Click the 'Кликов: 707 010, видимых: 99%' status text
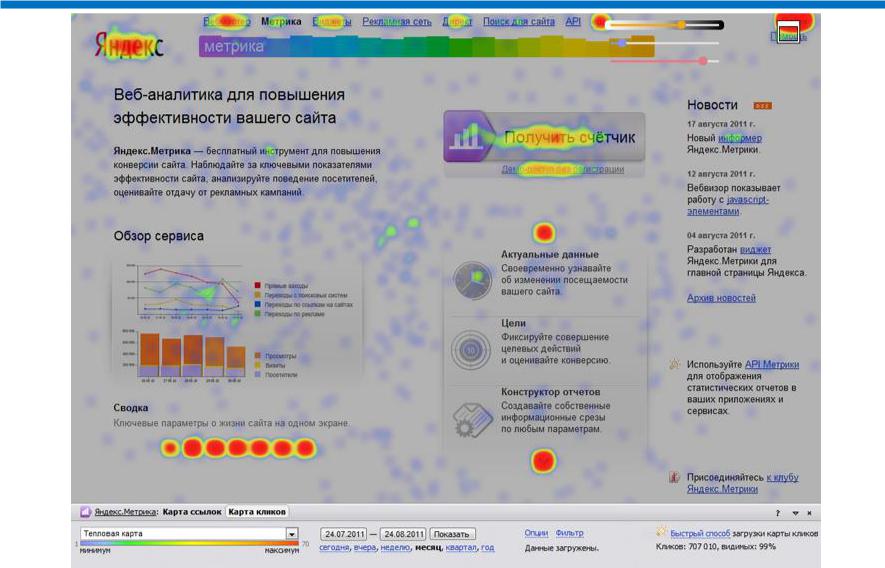Screen dimensions: 885x568 [x=716, y=547]
